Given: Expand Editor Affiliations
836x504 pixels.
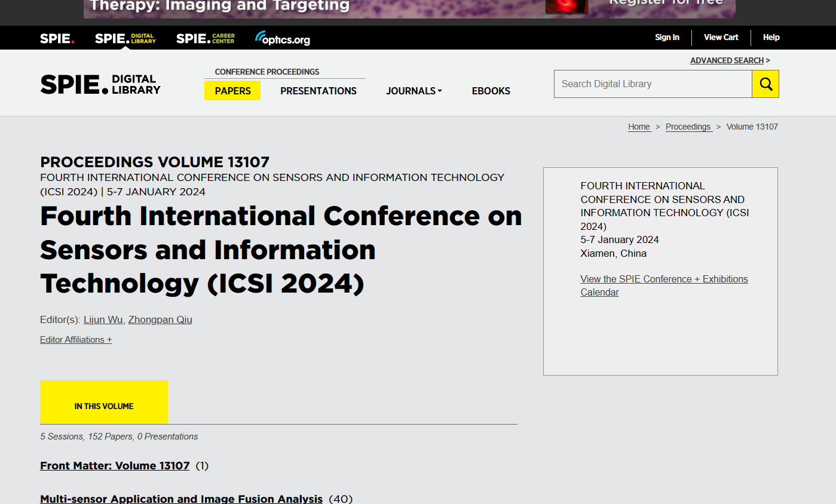Looking at the screenshot, I should click(76, 340).
